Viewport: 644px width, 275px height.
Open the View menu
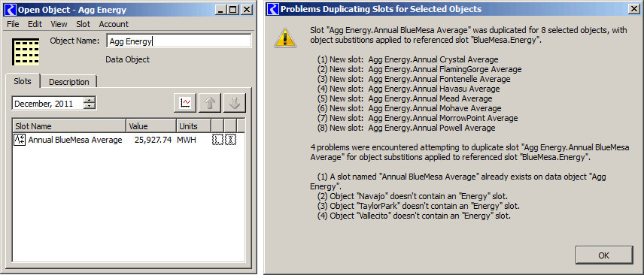(59, 24)
